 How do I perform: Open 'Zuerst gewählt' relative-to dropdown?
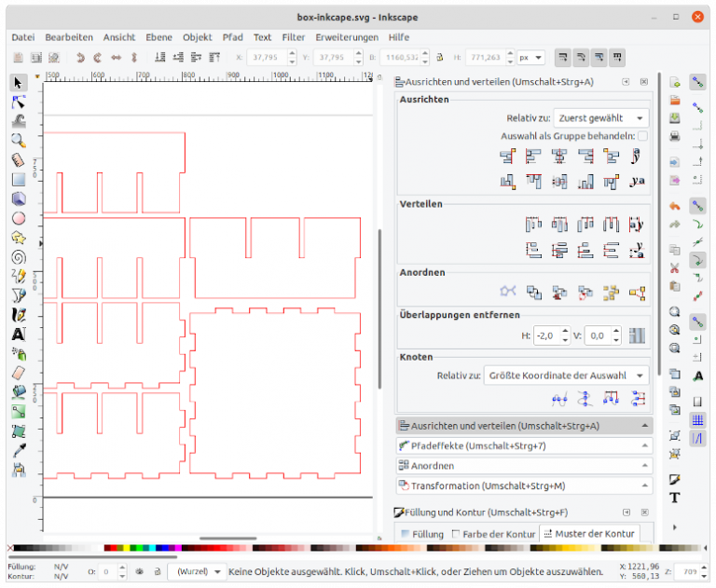[601, 118]
